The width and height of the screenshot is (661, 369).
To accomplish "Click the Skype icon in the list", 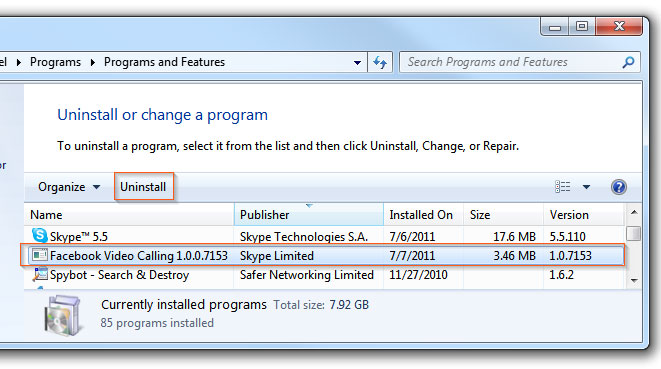I will [39, 235].
